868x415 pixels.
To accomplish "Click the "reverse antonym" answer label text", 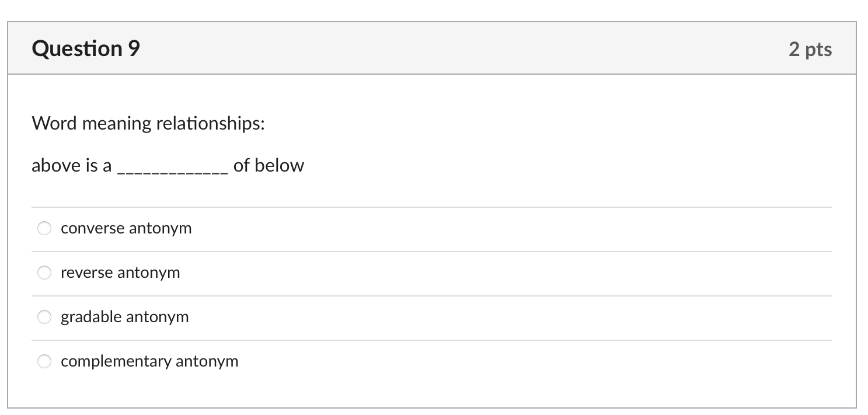I will click(x=120, y=273).
